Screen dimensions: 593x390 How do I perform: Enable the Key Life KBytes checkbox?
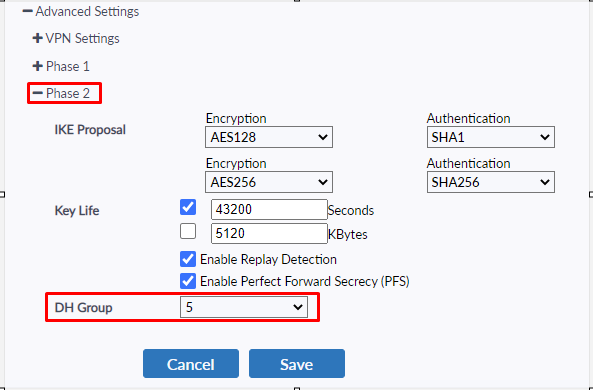tap(188, 231)
